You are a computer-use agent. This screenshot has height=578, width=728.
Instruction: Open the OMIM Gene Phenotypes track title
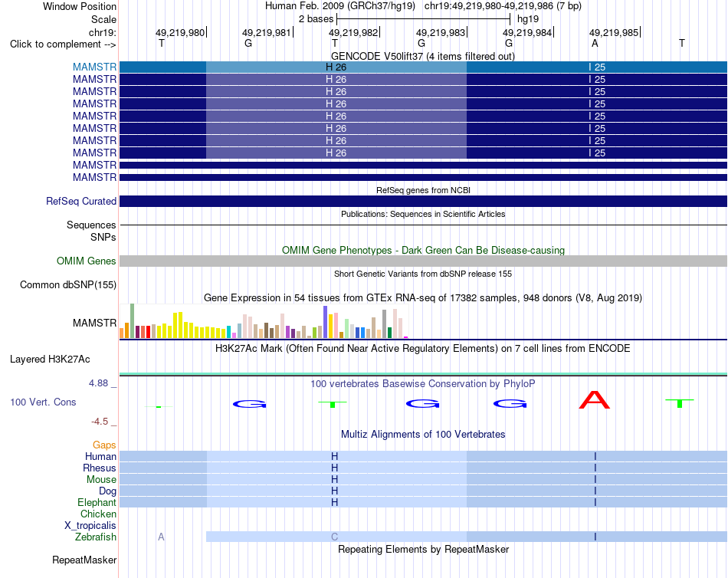[423, 250]
